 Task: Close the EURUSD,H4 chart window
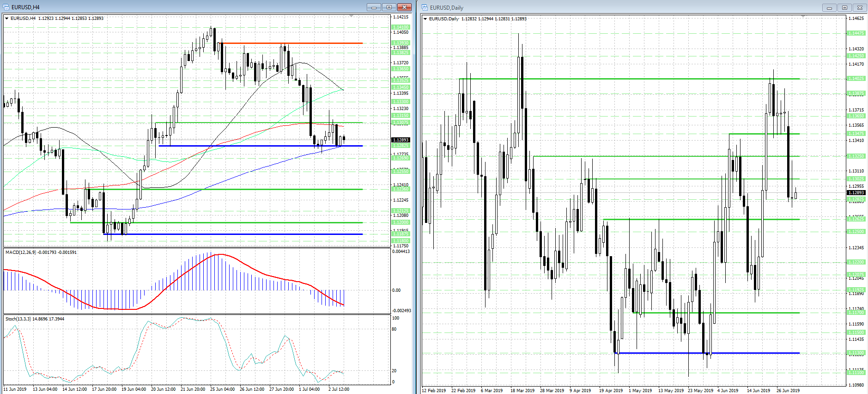point(404,7)
